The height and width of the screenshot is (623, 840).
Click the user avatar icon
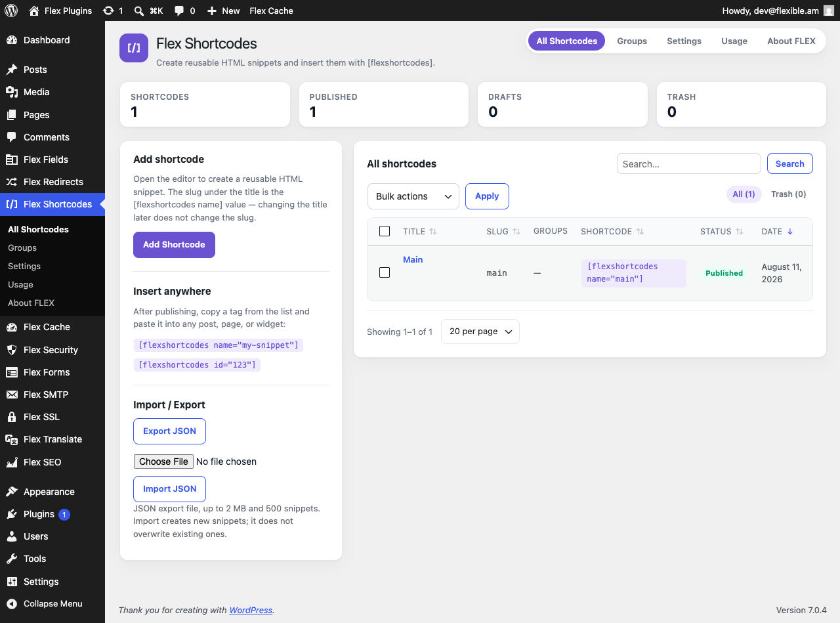(829, 11)
